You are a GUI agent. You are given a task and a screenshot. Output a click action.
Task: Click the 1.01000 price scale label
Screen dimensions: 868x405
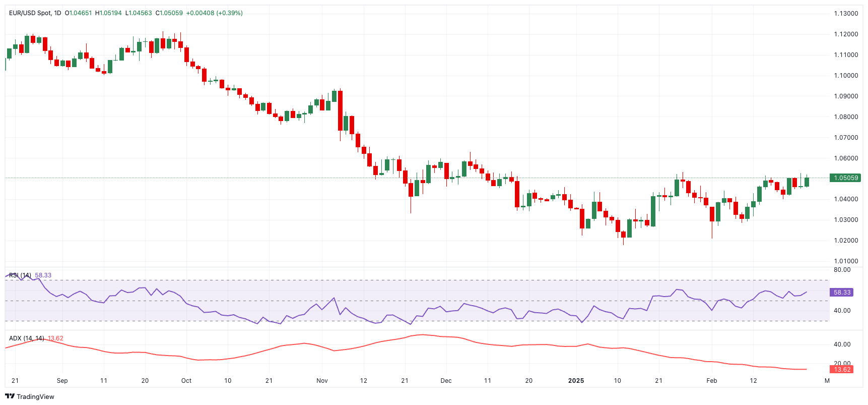pos(846,261)
